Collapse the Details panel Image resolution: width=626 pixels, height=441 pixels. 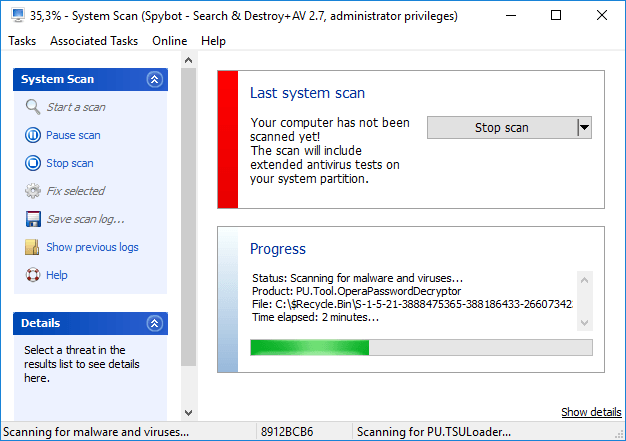pyautogui.click(x=155, y=323)
